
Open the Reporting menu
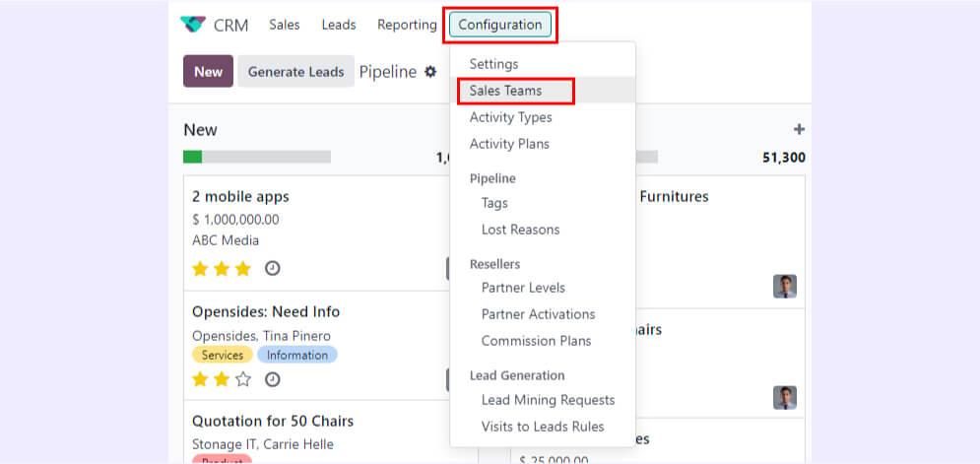[x=407, y=25]
